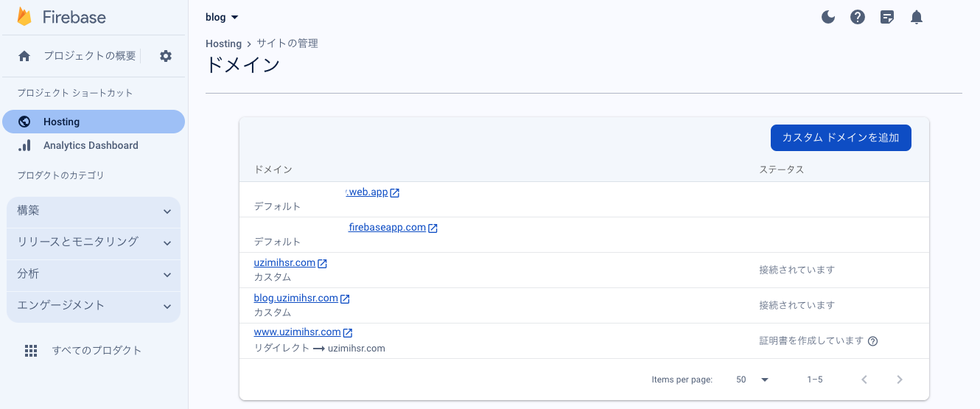Click external link icon beside blog.uzimihsr.com
The width and height of the screenshot is (980, 409).
(x=345, y=299)
